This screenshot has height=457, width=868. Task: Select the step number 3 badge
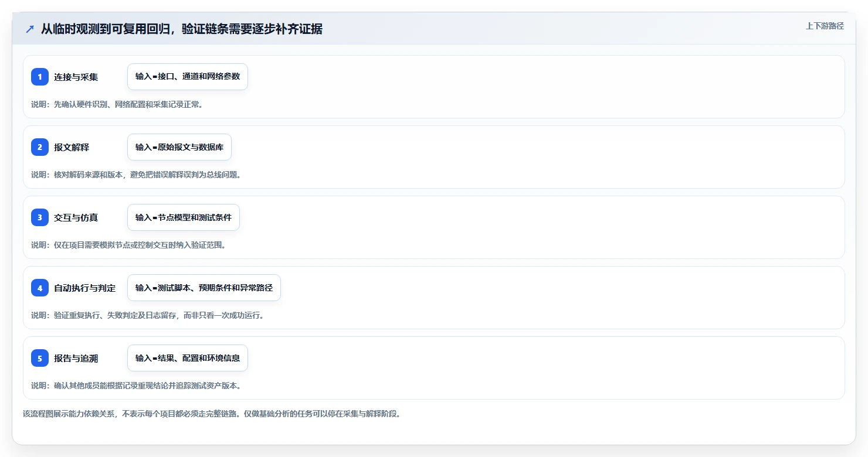click(40, 217)
